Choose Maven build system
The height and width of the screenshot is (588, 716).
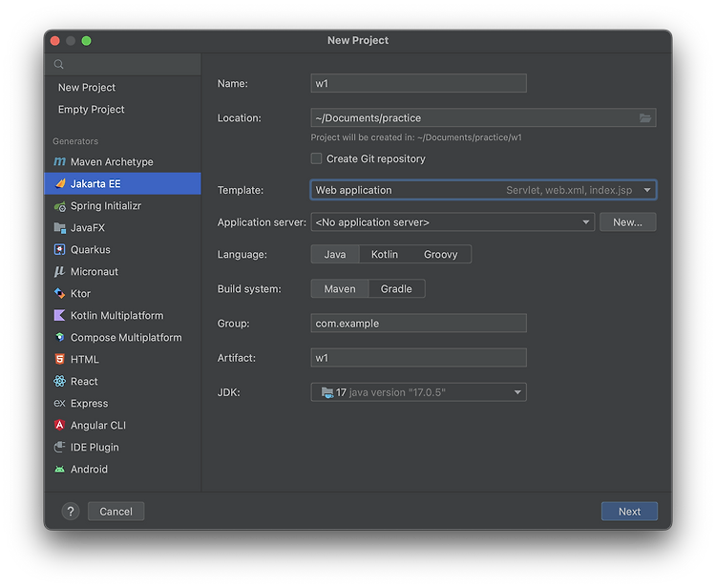pyautogui.click(x=340, y=289)
